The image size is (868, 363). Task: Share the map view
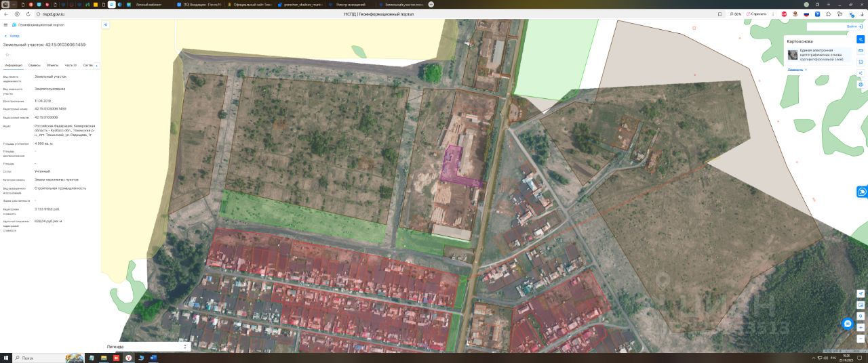click(861, 73)
